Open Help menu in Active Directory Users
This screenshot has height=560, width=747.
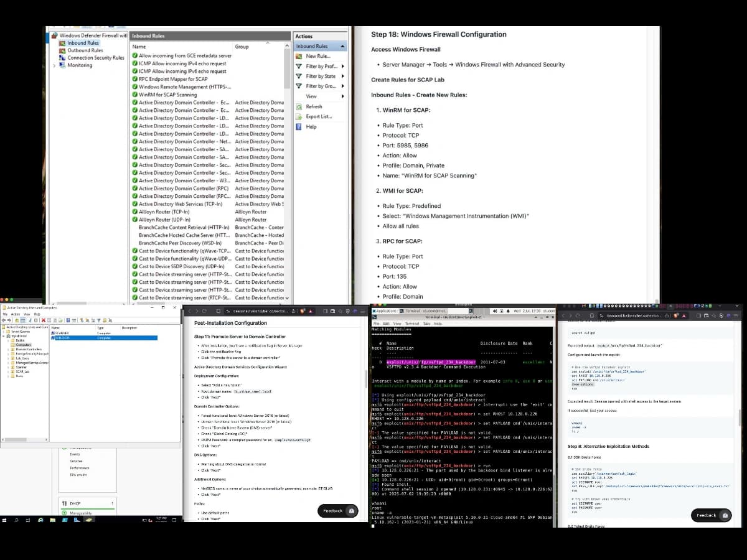37,314
